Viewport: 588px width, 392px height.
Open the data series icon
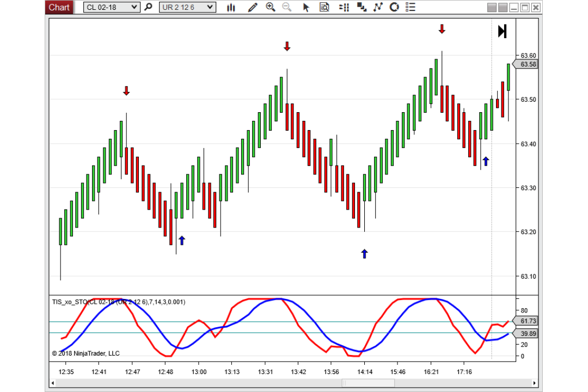point(362,7)
